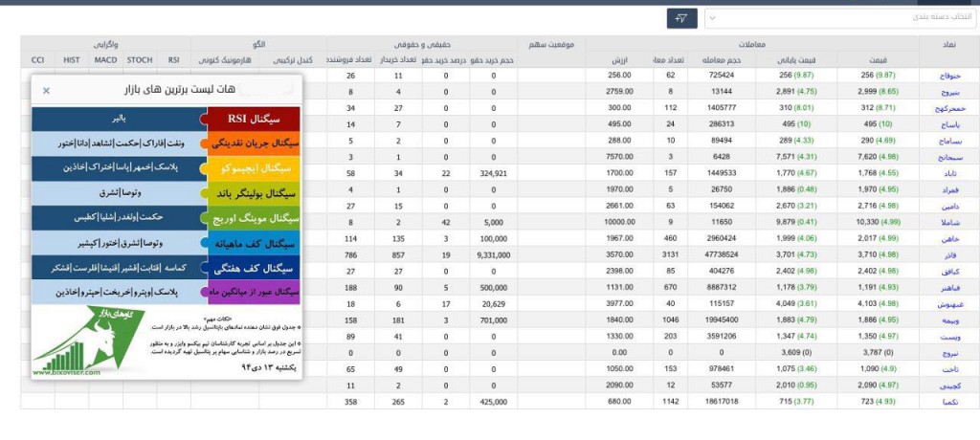Open the www.bixoviser.com link

tap(66, 372)
